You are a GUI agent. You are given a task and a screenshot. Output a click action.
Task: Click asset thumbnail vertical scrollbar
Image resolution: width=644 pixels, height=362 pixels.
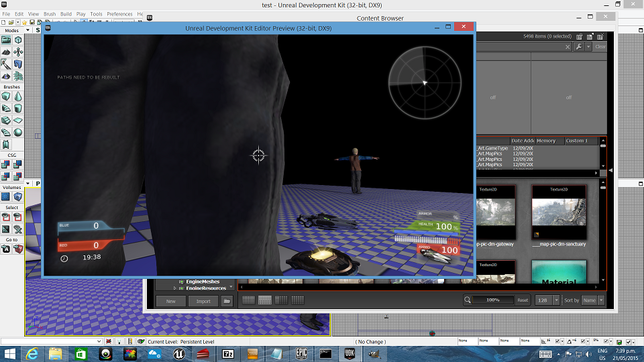tap(603, 231)
